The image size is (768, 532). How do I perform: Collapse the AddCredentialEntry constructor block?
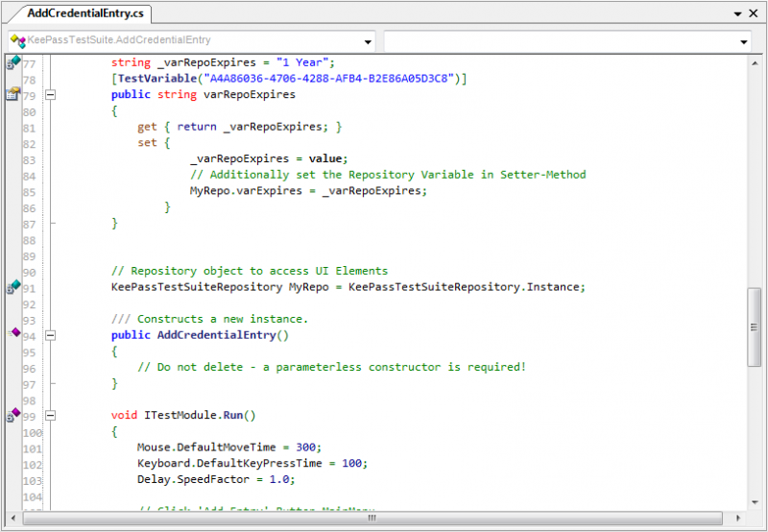tap(51, 335)
